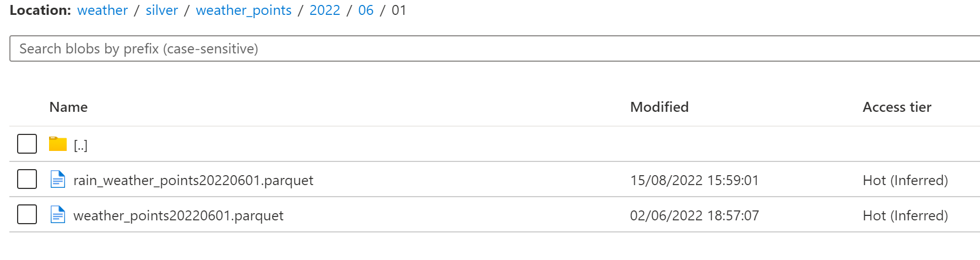Sort by the Modified column header
Image resolution: width=980 pixels, height=260 pixels.
pos(659,107)
